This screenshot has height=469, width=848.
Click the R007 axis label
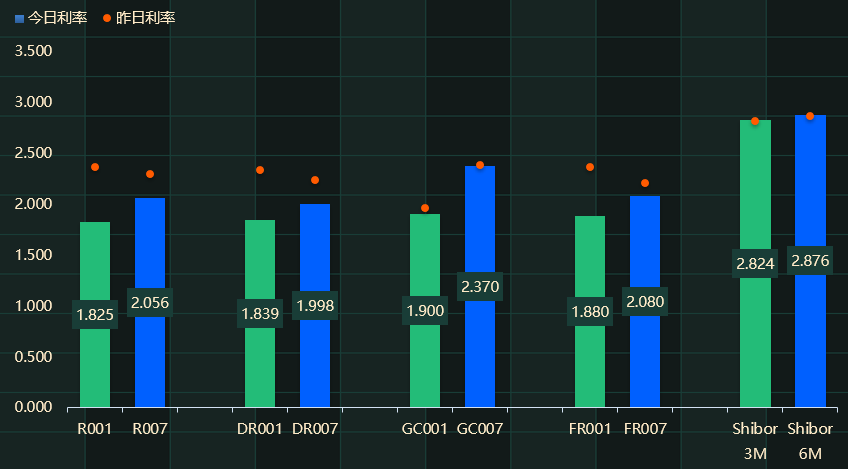click(x=150, y=428)
